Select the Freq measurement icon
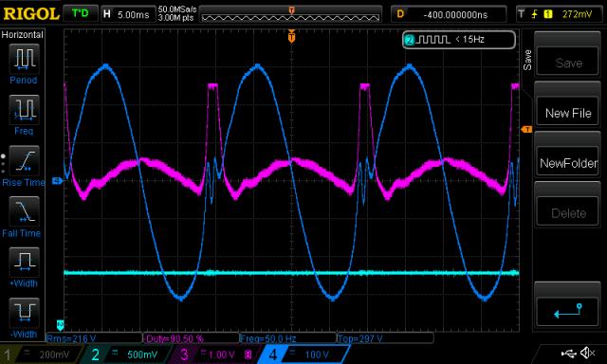607x364 pixels. (24, 109)
